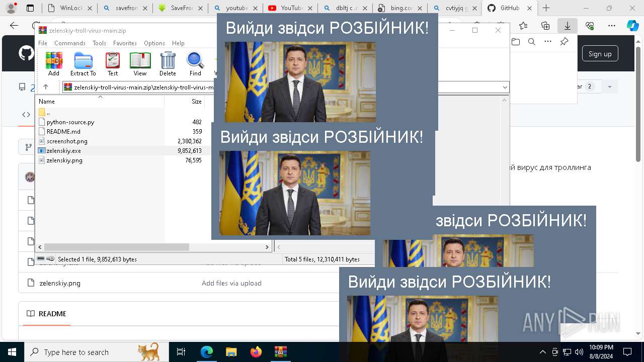Viewport: 644px width, 362px height.
Task: Open Microsoft Edge from the taskbar
Action: pos(207,352)
